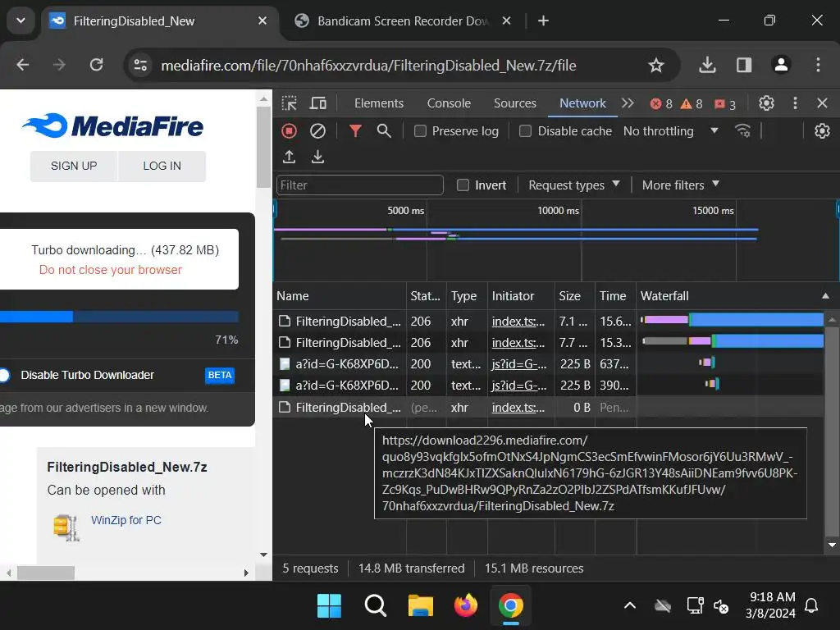Open network conditions wifi icon
The image size is (840, 630).
tap(743, 130)
